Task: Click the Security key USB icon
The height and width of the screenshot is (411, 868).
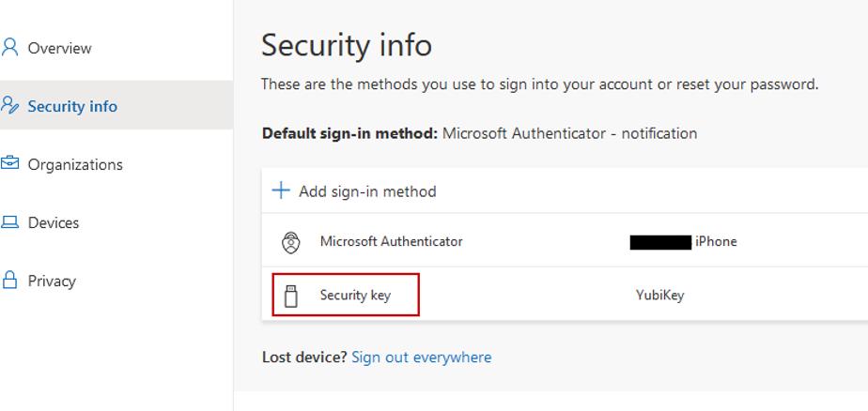Action: 290,296
